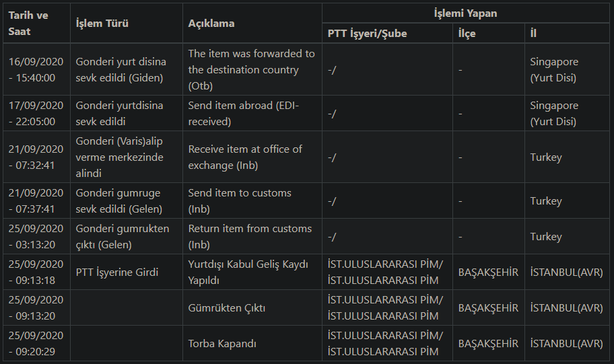The image size is (614, 364).
Task: Select the 21/09/2020 07:37:41 date cell
Action: pyautogui.click(x=36, y=201)
